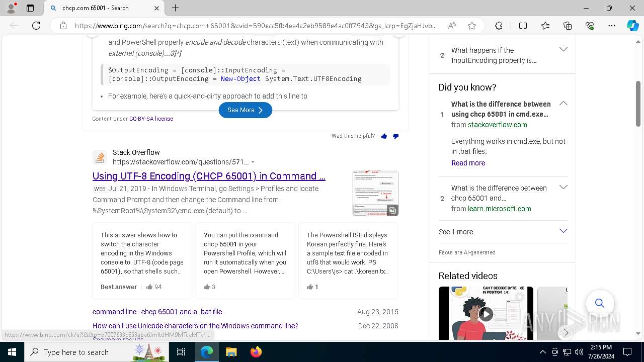
Task: Open Using UTF-8 Encoding (CHCP 65001) result
Action: point(209,176)
